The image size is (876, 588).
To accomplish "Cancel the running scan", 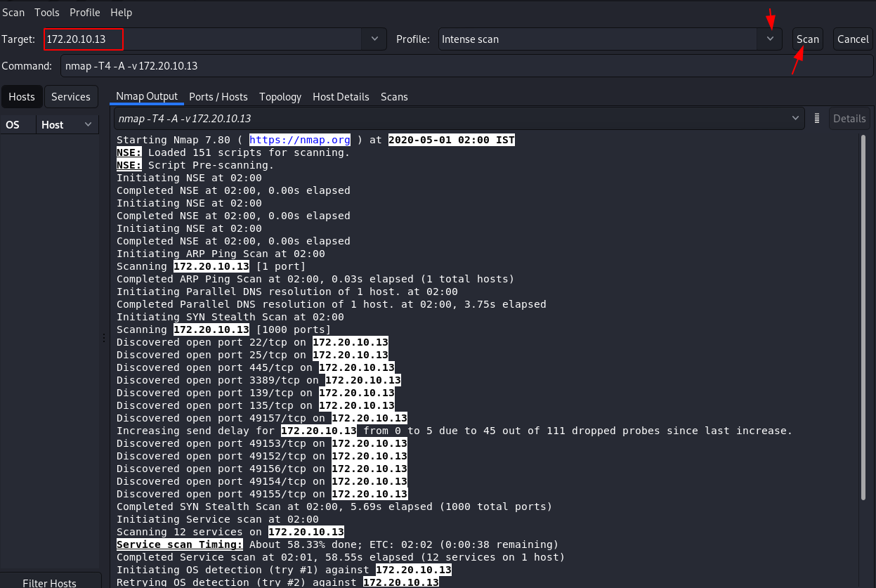I will coord(853,39).
